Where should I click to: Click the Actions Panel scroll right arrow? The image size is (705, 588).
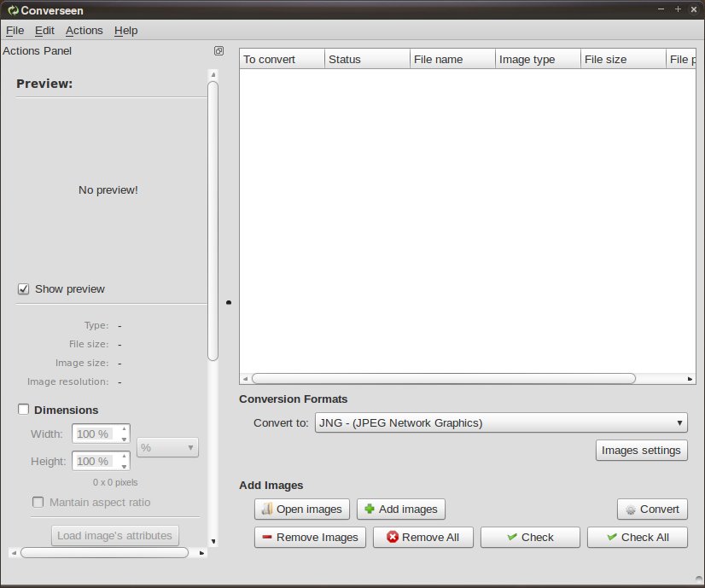[x=201, y=552]
